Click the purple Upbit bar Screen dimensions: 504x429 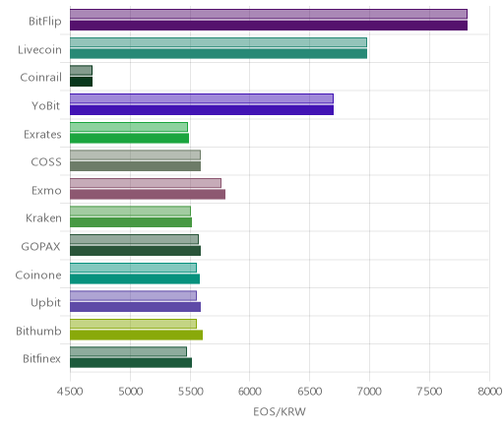[135, 307]
